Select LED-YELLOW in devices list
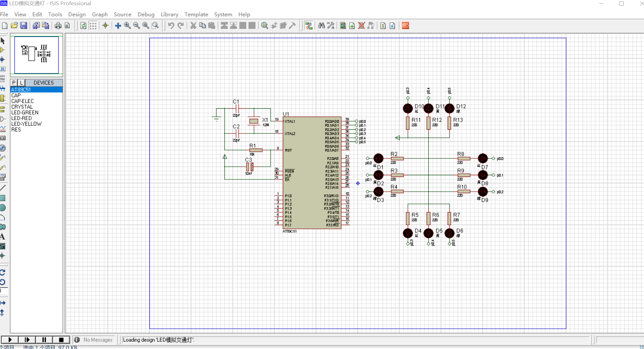This screenshot has width=644, height=349. pyautogui.click(x=26, y=124)
